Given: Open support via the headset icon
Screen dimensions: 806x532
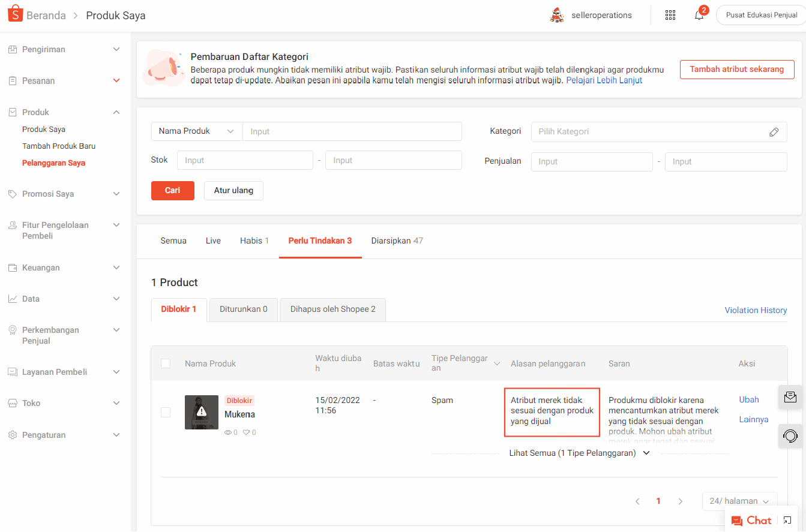Looking at the screenshot, I should [x=791, y=436].
